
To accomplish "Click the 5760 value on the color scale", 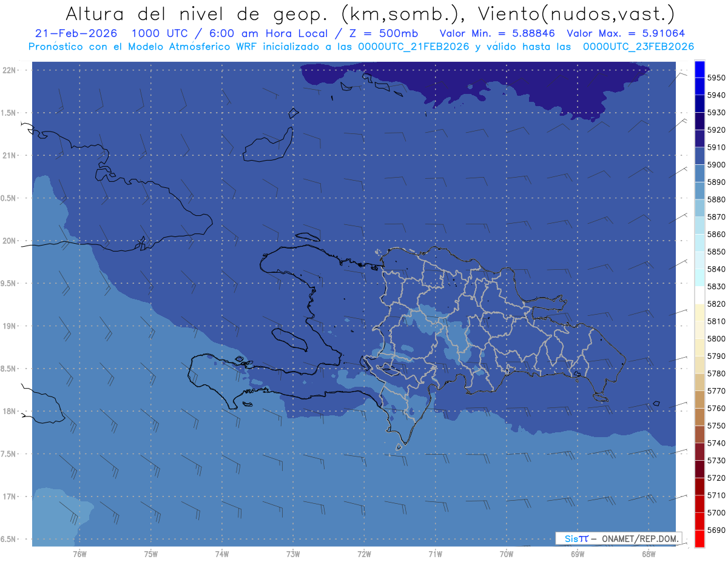I will tap(716, 408).
